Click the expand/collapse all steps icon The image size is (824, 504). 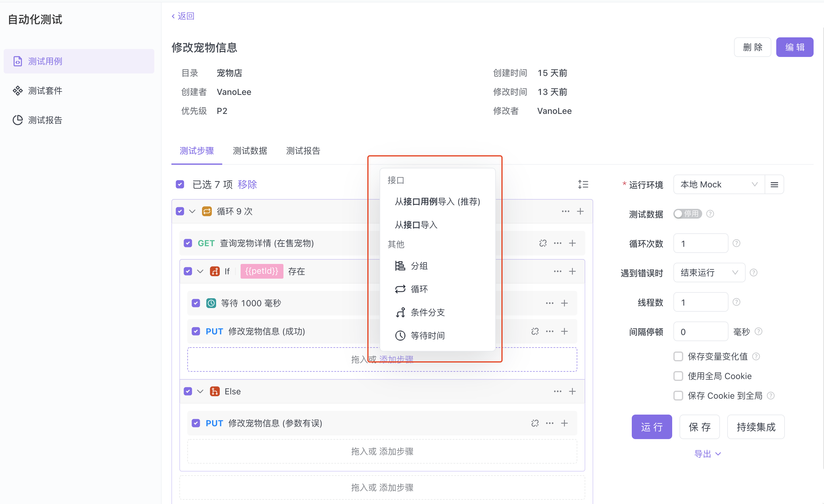tap(583, 184)
